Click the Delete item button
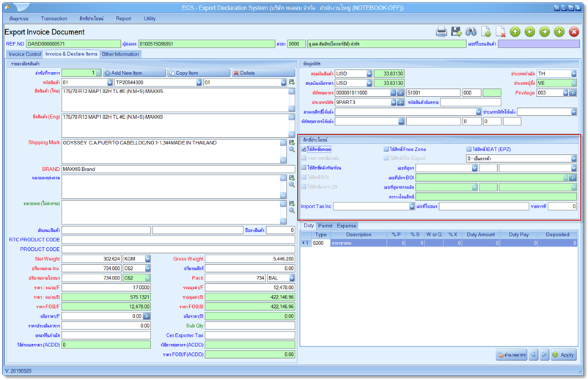 point(263,73)
